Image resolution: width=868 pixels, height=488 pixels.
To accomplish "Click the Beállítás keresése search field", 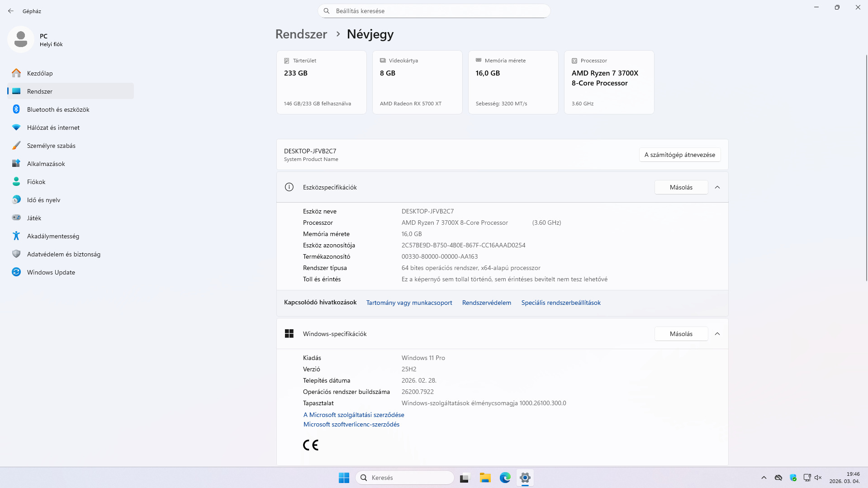I will 434,11.
